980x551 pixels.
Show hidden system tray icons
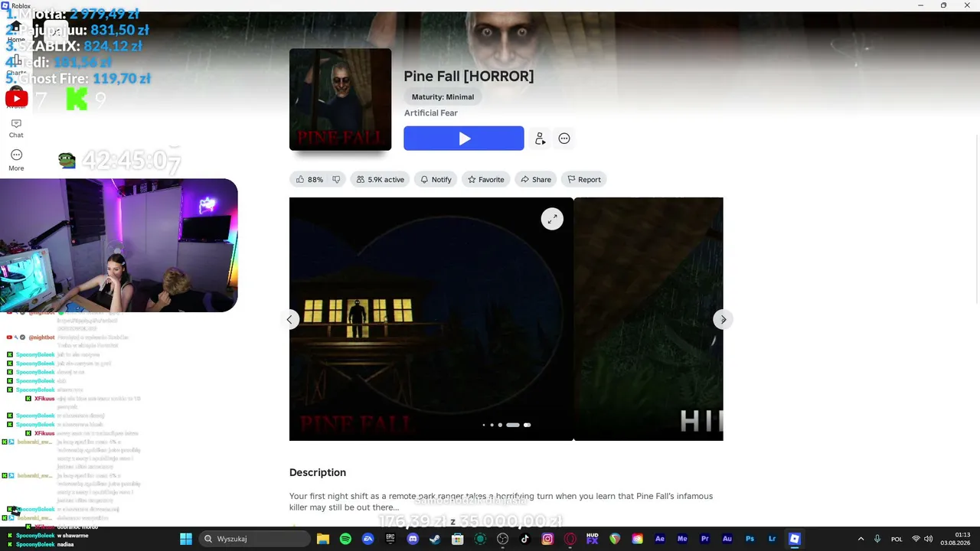[861, 539]
